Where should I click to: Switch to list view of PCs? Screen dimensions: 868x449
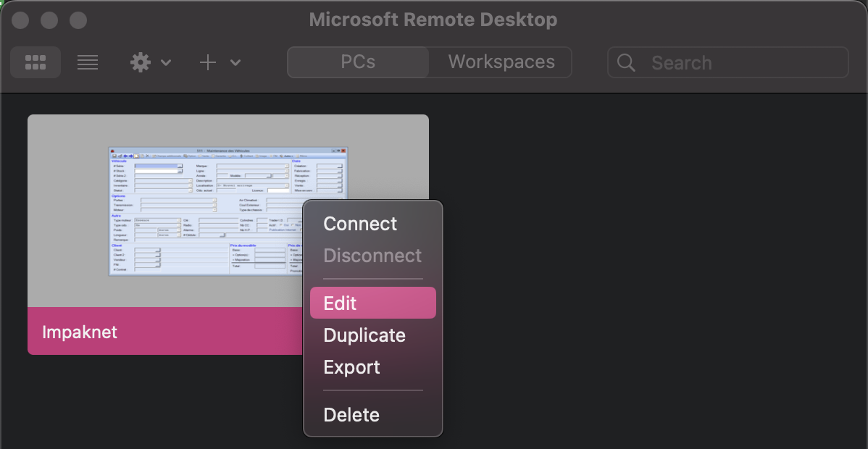coord(88,62)
